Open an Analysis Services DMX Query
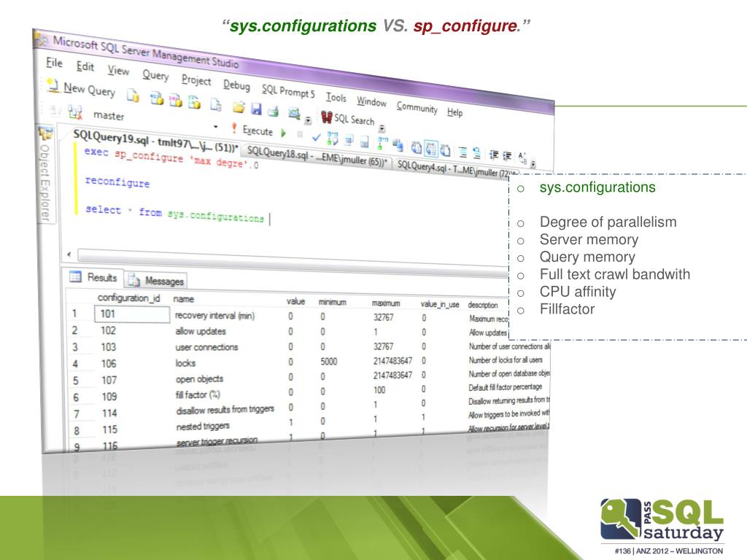 [175, 101]
